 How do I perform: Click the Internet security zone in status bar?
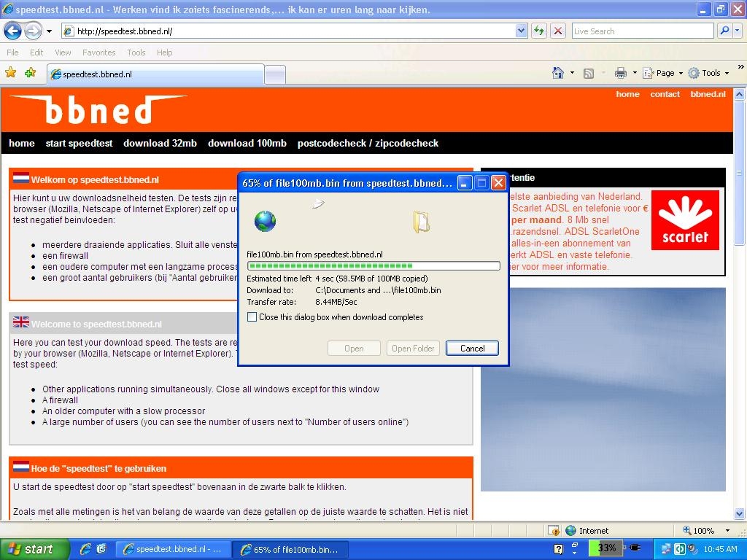[x=587, y=531]
